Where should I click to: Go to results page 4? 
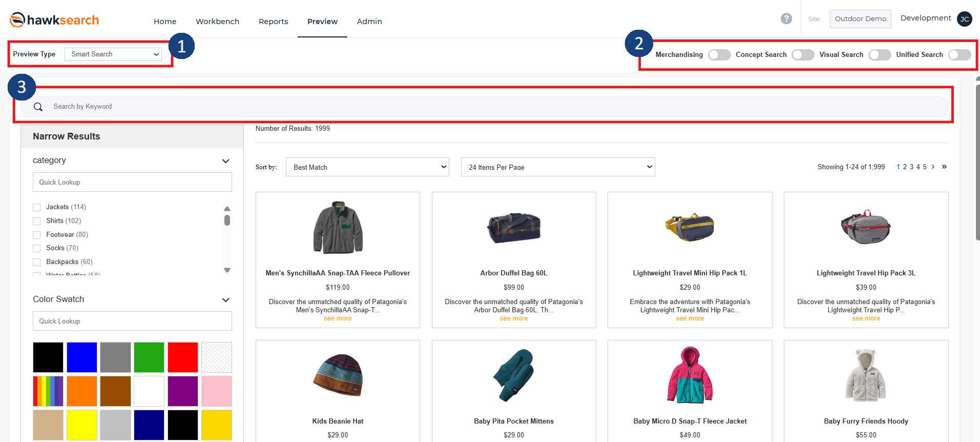[918, 167]
